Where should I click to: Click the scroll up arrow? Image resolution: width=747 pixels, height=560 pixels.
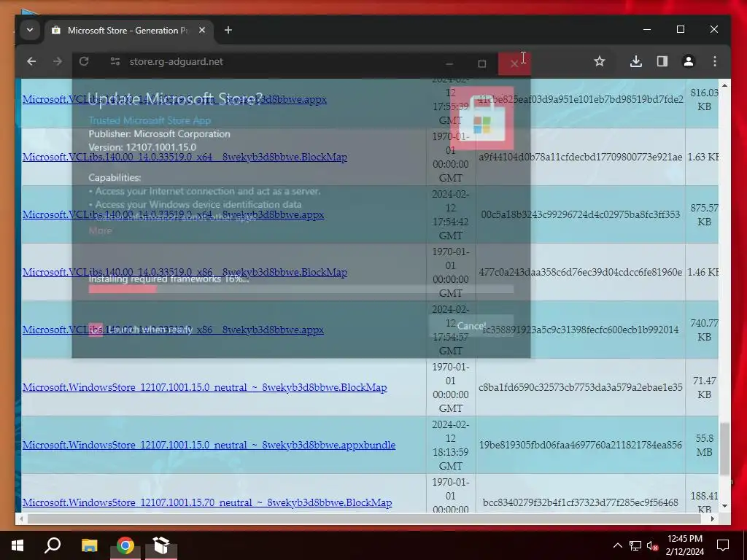(724, 85)
